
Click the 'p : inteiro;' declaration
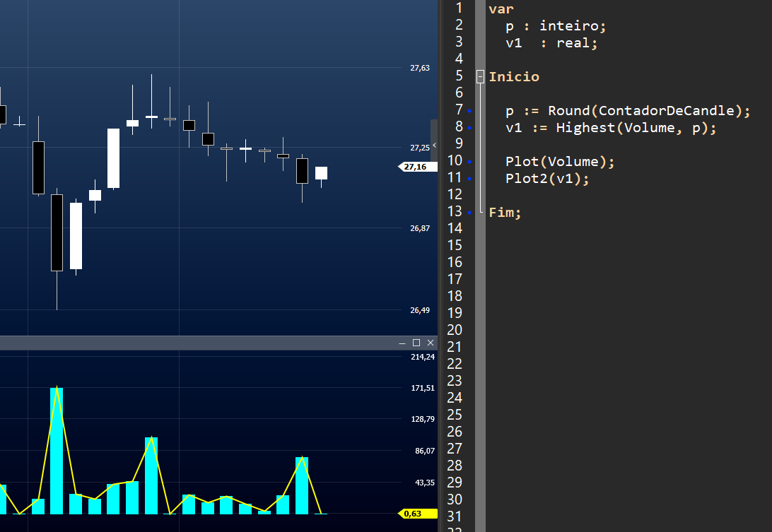coord(556,26)
